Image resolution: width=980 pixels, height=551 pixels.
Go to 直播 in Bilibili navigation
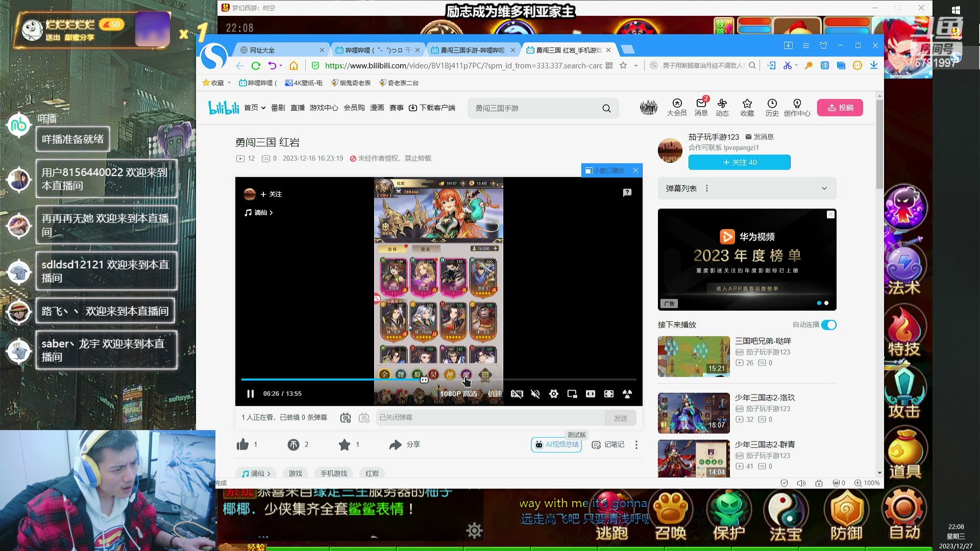coord(298,108)
